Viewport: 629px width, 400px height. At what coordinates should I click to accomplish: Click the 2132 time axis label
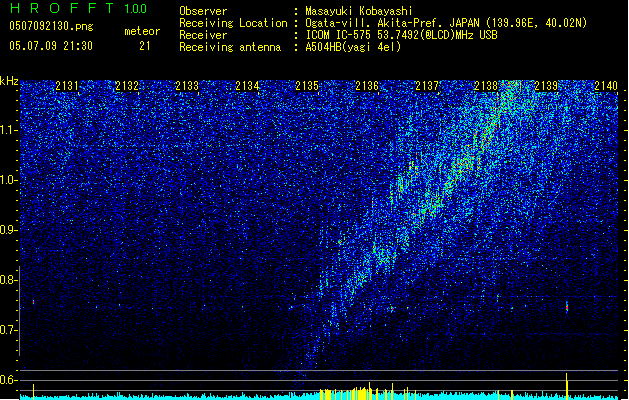pos(127,85)
